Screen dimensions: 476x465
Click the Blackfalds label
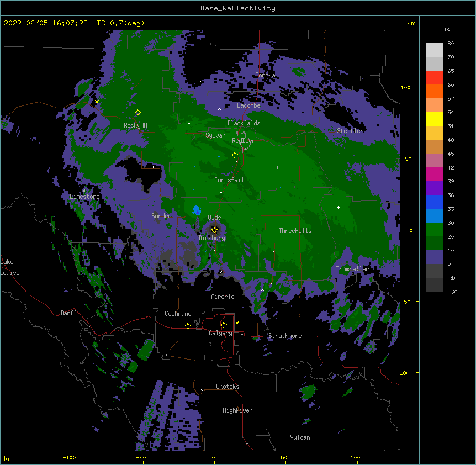click(244, 123)
